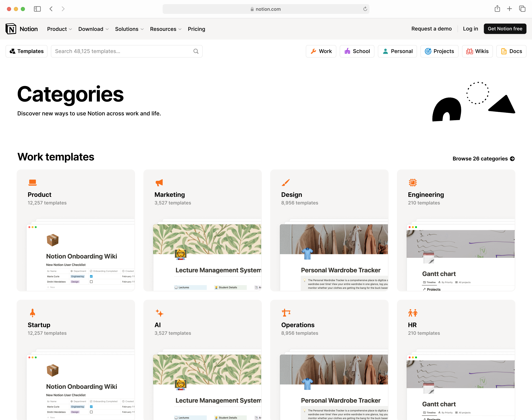The width and height of the screenshot is (532, 420).
Task: Check Dmitri Mendeleev onboarding checkbox in Product card
Action: point(91,282)
